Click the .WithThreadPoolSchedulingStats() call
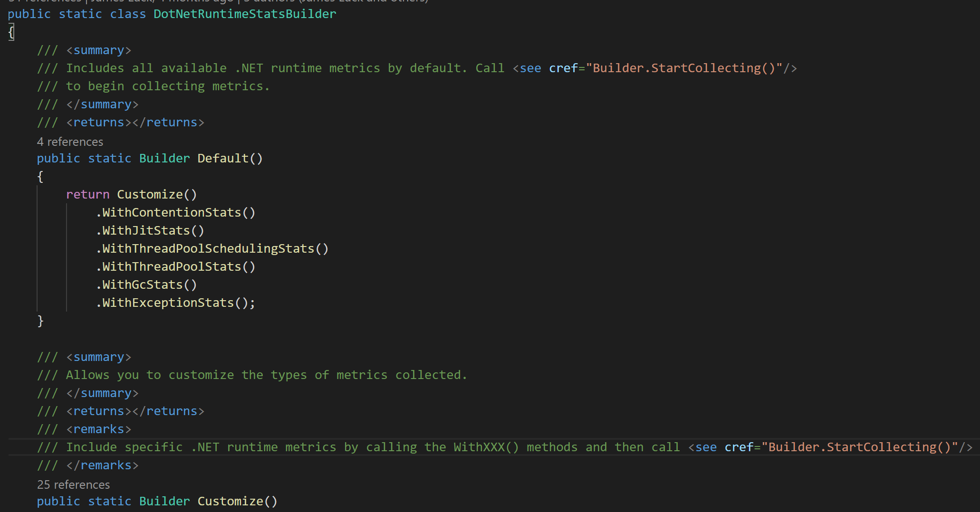Screen dimensions: 980x512 (212, 248)
